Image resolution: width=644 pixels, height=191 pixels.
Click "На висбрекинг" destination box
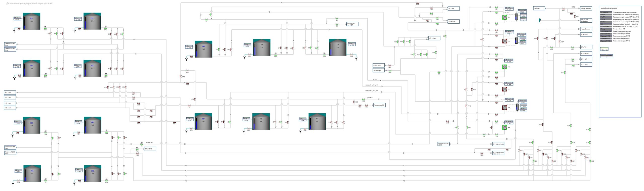pyautogui.click(x=586, y=29)
